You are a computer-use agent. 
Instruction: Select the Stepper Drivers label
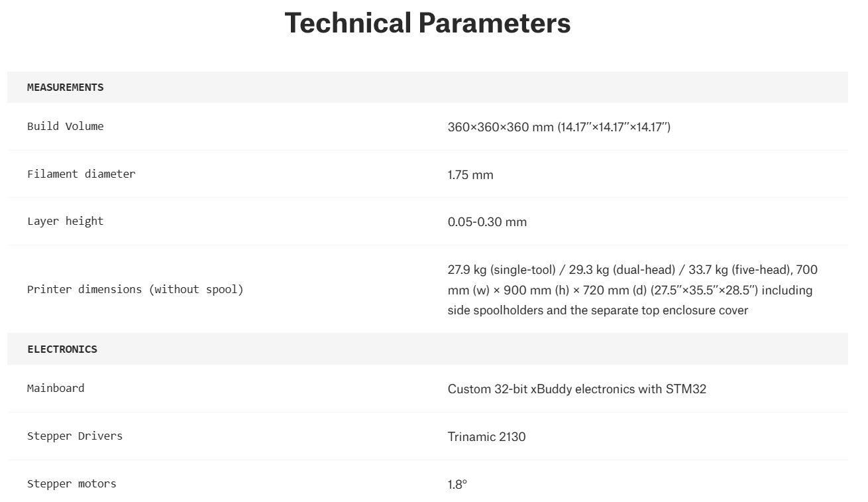pyautogui.click(x=75, y=436)
